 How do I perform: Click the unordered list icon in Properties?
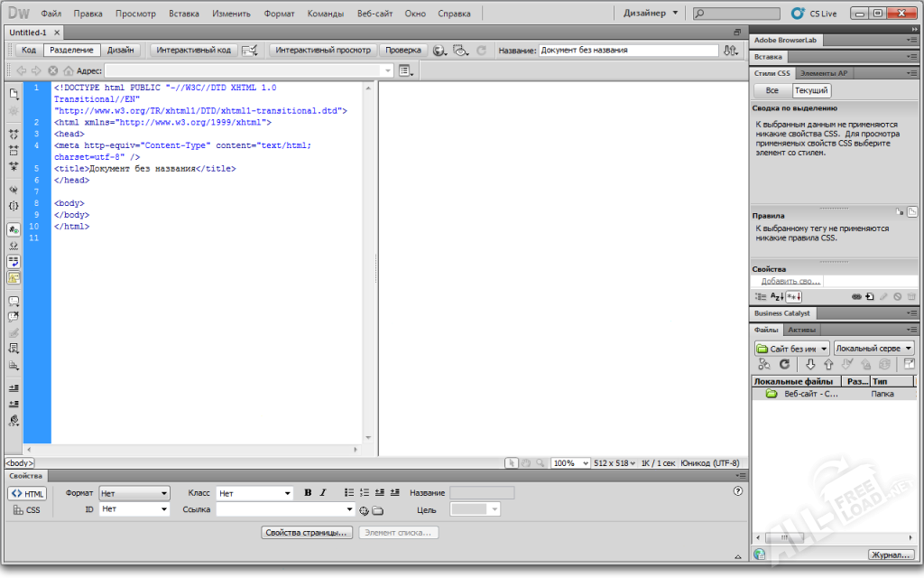pos(349,493)
